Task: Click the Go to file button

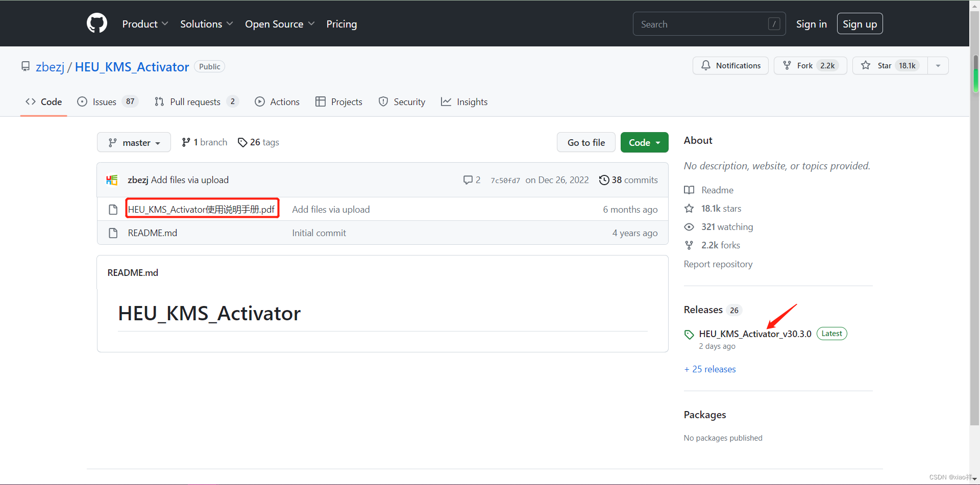Action: point(586,143)
